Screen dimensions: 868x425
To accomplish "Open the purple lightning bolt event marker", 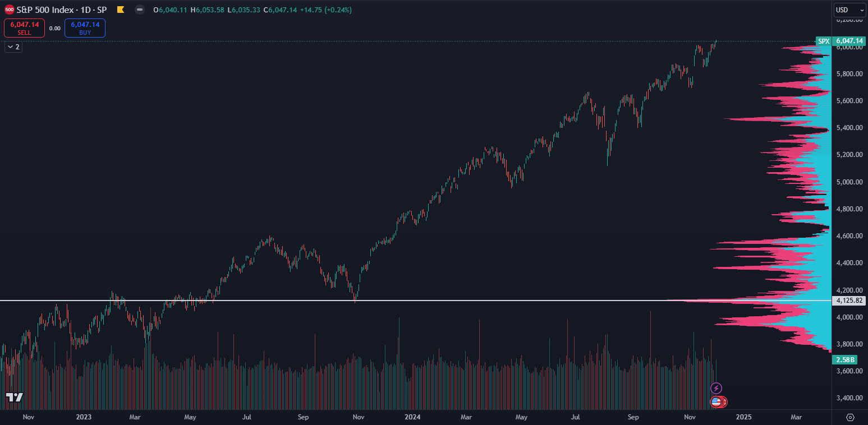I will [716, 388].
